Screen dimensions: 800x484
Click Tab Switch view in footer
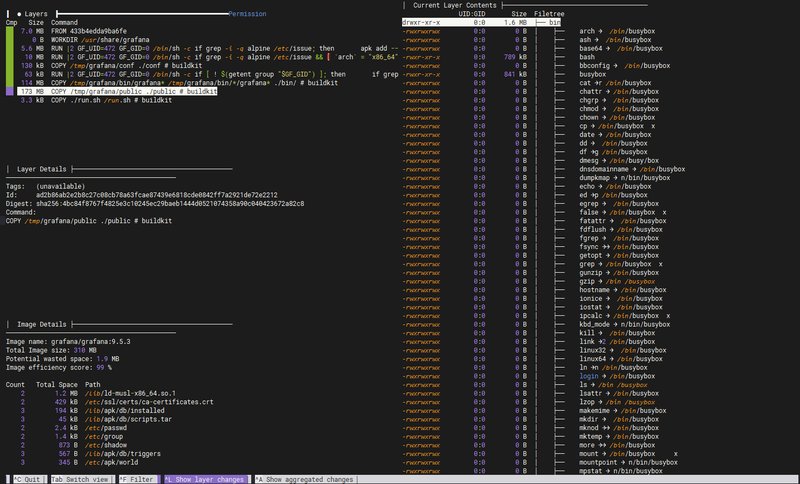click(x=80, y=479)
